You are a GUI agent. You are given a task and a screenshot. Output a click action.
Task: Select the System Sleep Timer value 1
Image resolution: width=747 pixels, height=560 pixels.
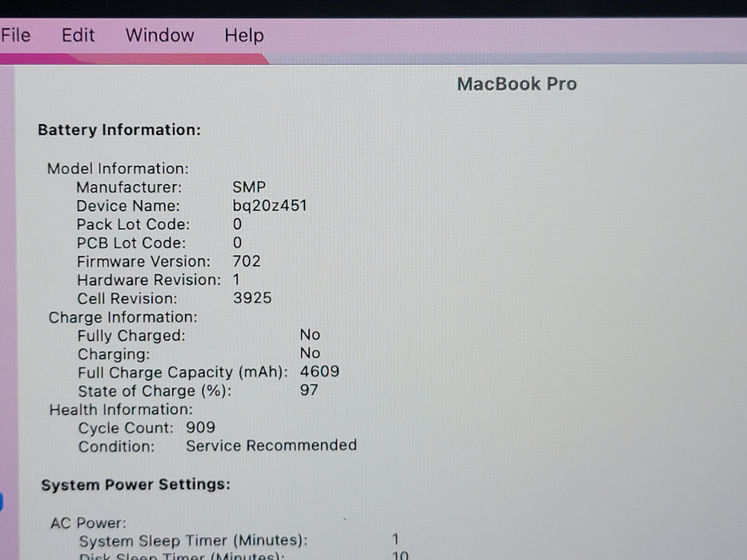(x=396, y=539)
